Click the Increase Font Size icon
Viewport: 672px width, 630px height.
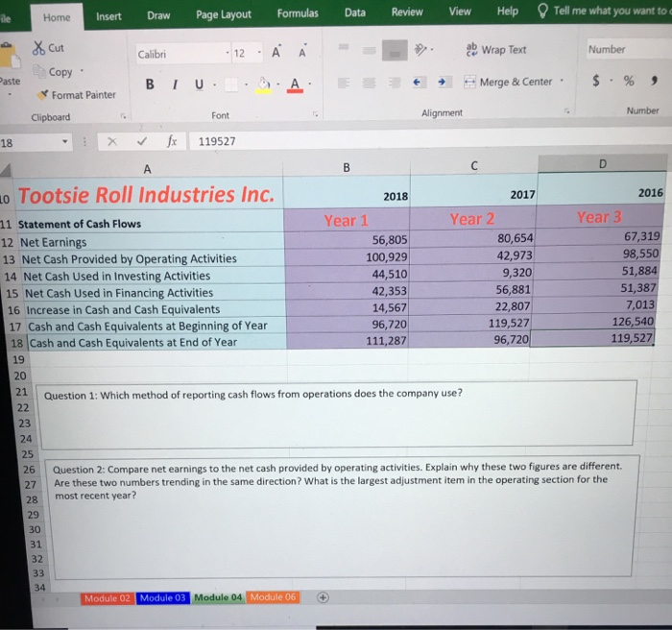276,52
